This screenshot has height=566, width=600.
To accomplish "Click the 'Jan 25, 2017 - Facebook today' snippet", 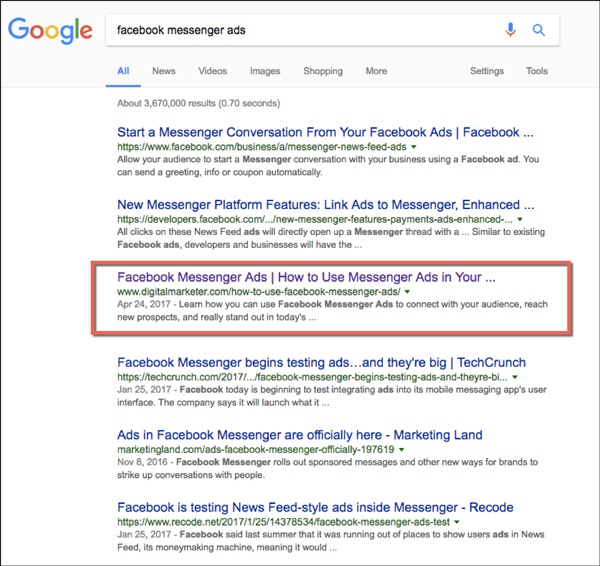I will (x=332, y=396).
